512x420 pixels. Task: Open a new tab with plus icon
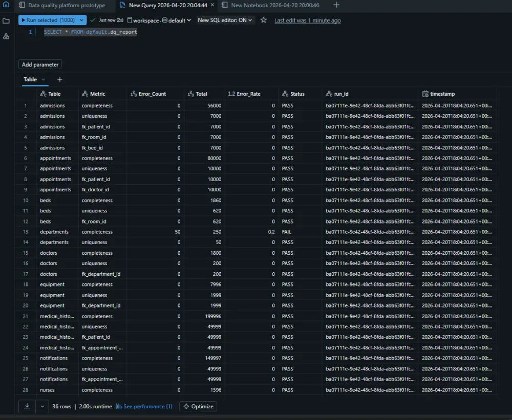click(x=336, y=5)
